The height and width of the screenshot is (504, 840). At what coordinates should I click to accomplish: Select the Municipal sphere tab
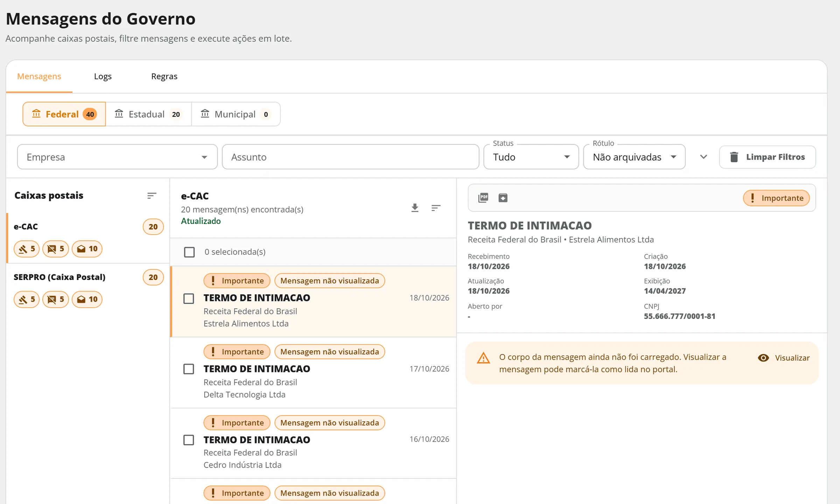(236, 114)
